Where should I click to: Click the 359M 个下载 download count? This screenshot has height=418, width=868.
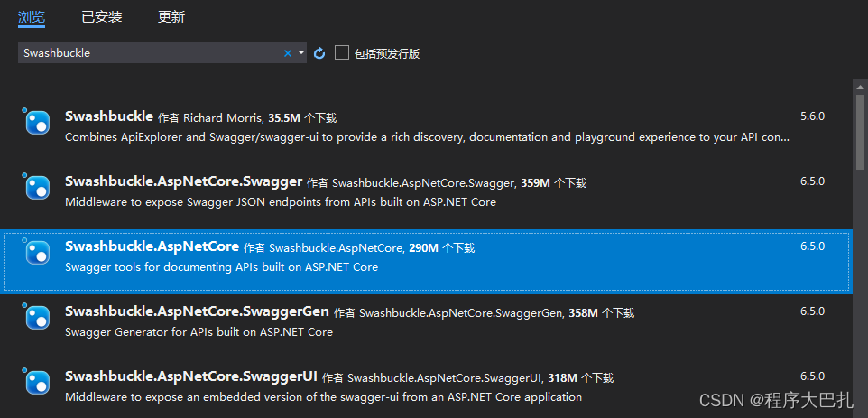(554, 182)
